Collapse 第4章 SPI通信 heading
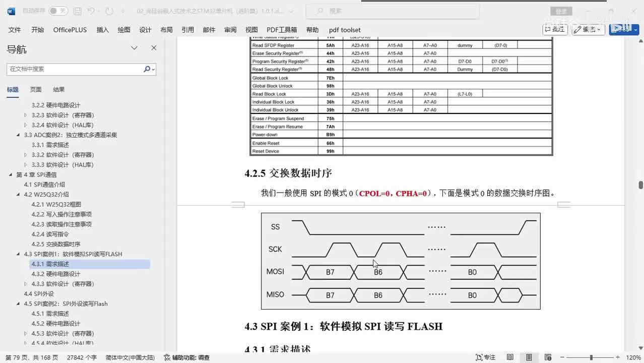This screenshot has width=644, height=363. tap(11, 174)
